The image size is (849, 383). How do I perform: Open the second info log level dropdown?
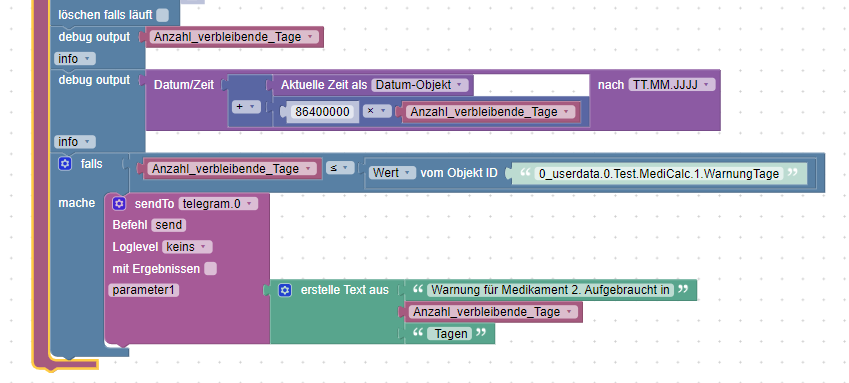coord(75,142)
